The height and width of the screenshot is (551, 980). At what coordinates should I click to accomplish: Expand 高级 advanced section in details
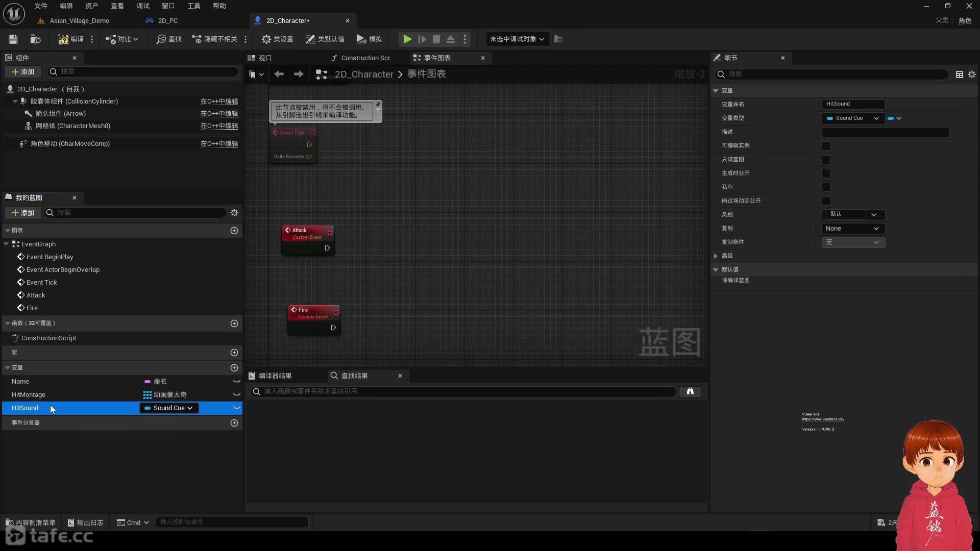(716, 257)
